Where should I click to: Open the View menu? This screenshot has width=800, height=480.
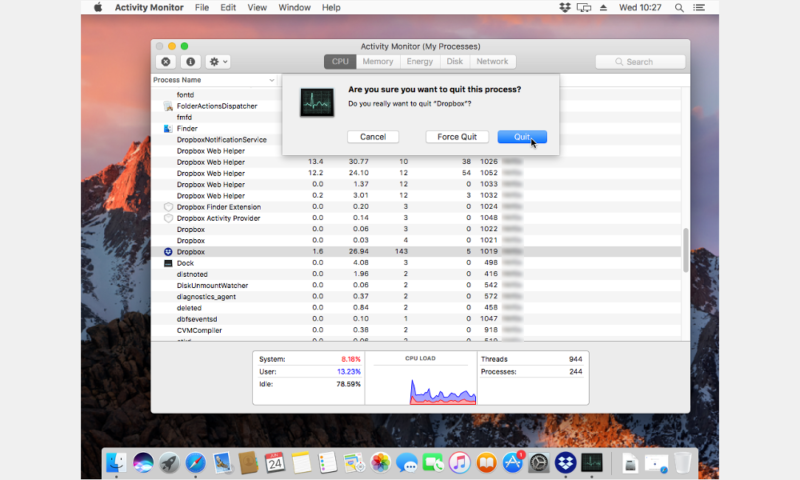(x=257, y=7)
